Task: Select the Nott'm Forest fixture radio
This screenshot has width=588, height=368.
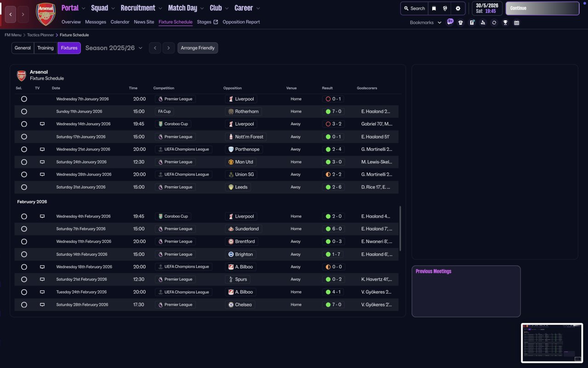Action: 24,137
